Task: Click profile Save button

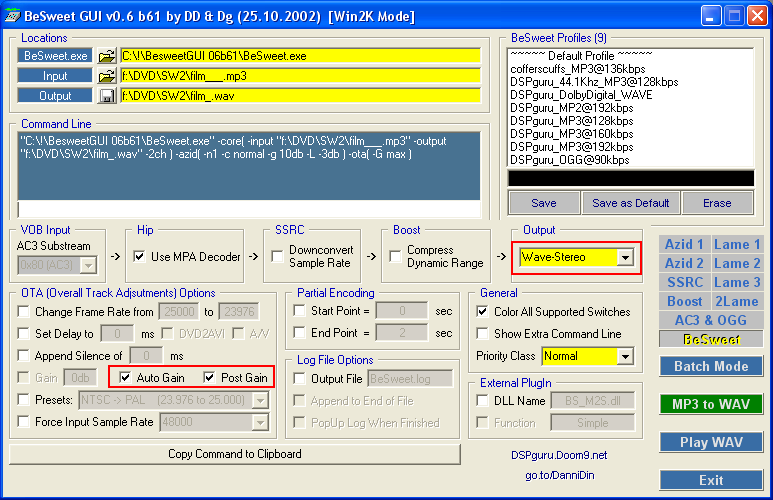Action: coord(544,203)
